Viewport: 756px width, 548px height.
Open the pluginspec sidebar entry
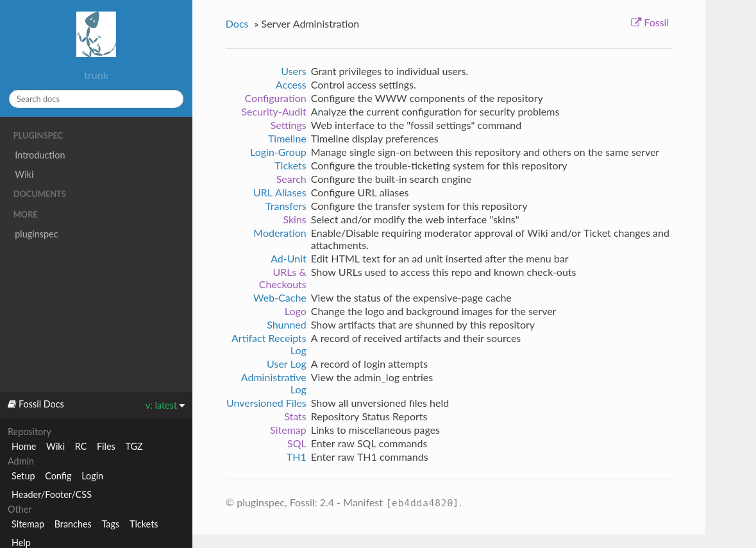(37, 234)
